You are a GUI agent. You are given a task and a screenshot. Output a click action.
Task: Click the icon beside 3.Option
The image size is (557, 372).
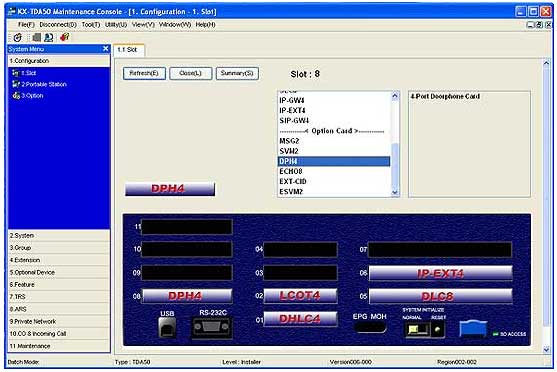16,96
